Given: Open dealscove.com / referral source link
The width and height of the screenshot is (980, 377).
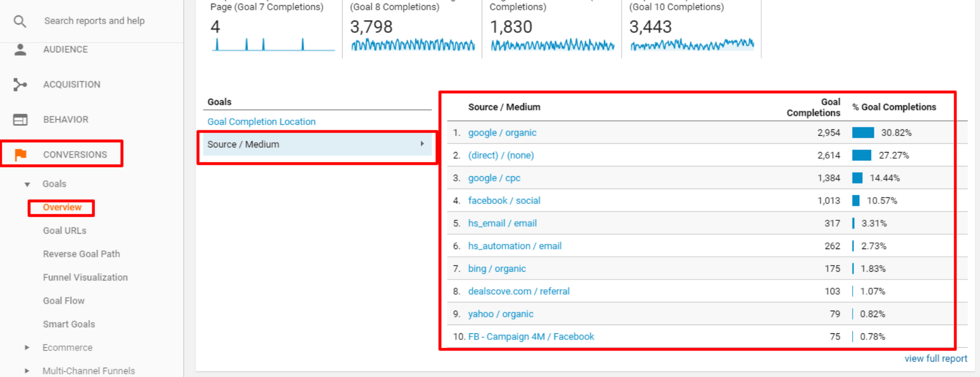Looking at the screenshot, I should point(519,291).
